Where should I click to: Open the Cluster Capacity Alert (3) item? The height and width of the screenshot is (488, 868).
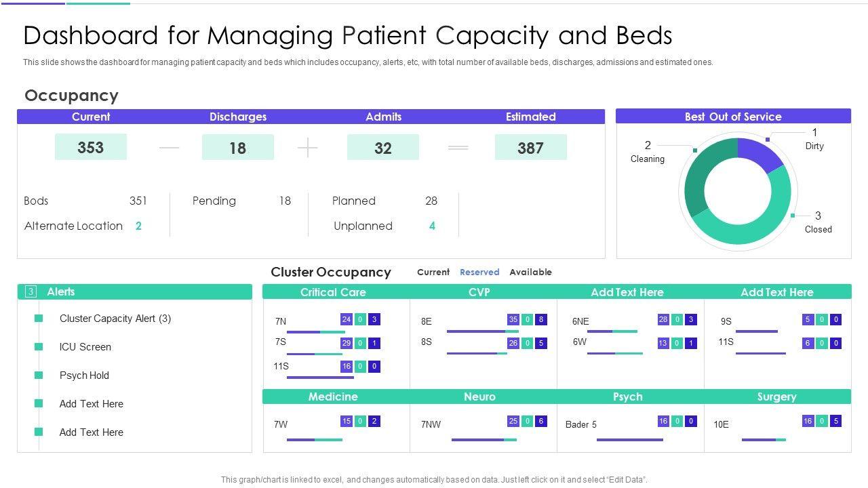[115, 319]
